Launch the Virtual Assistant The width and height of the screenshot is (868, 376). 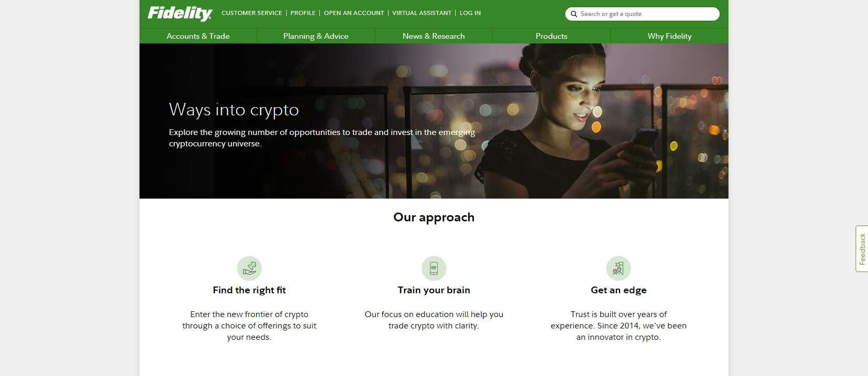pyautogui.click(x=422, y=13)
